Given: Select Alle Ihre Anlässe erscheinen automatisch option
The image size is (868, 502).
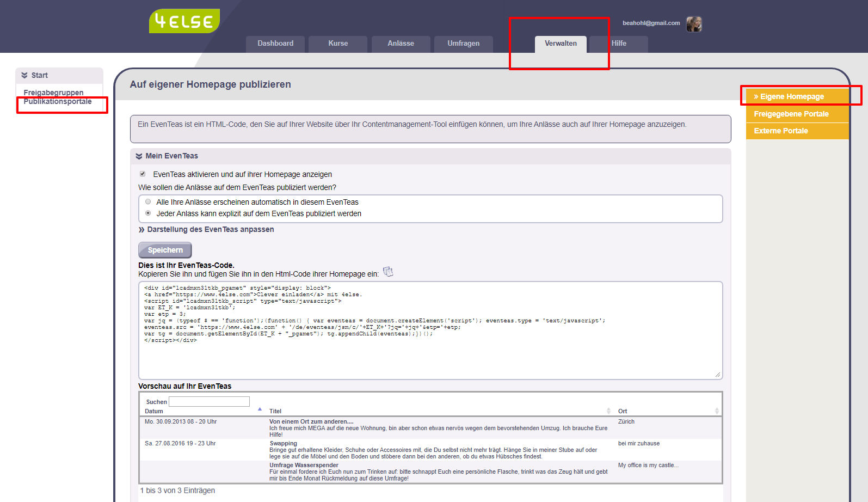Looking at the screenshot, I should pyautogui.click(x=148, y=201).
